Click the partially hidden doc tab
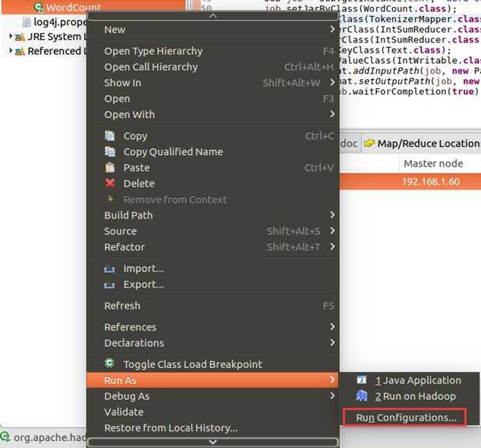The image size is (481, 448). (x=349, y=143)
